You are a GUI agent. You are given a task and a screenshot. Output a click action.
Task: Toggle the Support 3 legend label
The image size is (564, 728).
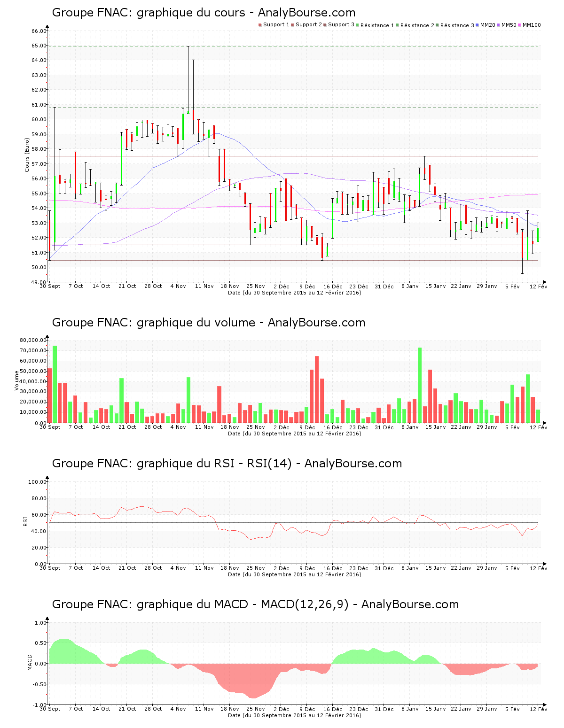coord(341,25)
